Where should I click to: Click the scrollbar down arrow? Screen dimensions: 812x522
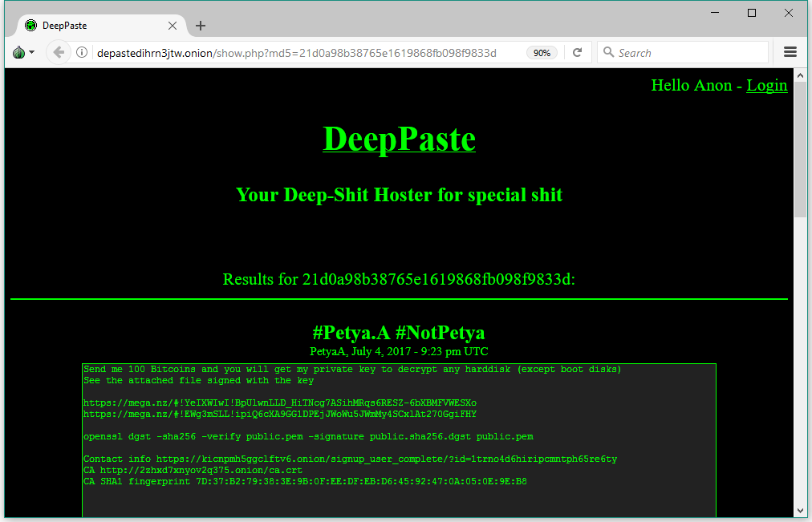click(800, 511)
